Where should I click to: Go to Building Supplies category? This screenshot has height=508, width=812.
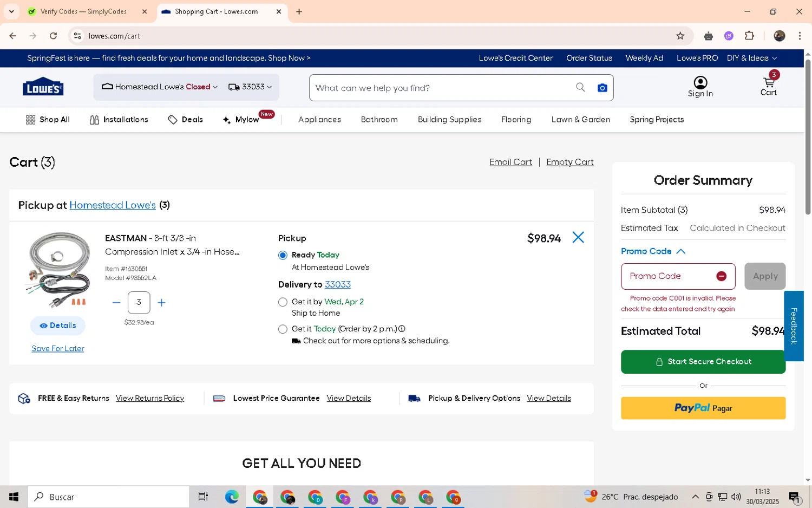tap(449, 120)
